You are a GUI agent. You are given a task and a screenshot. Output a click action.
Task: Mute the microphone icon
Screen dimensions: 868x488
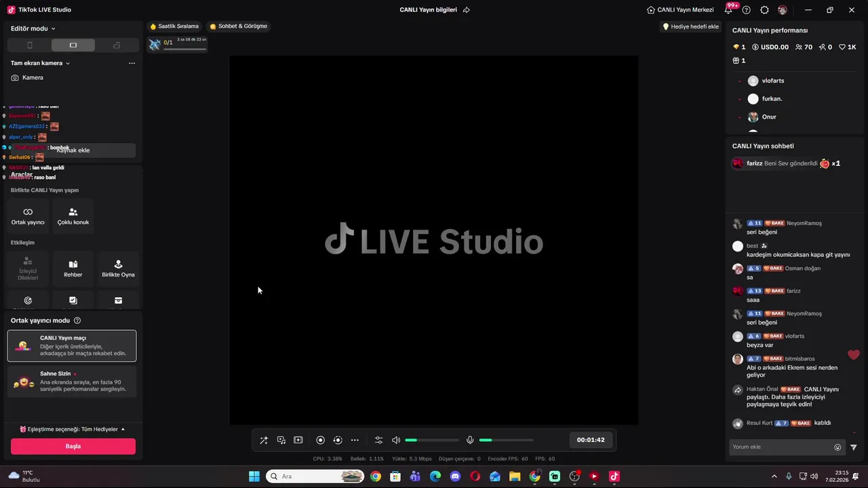pos(470,440)
